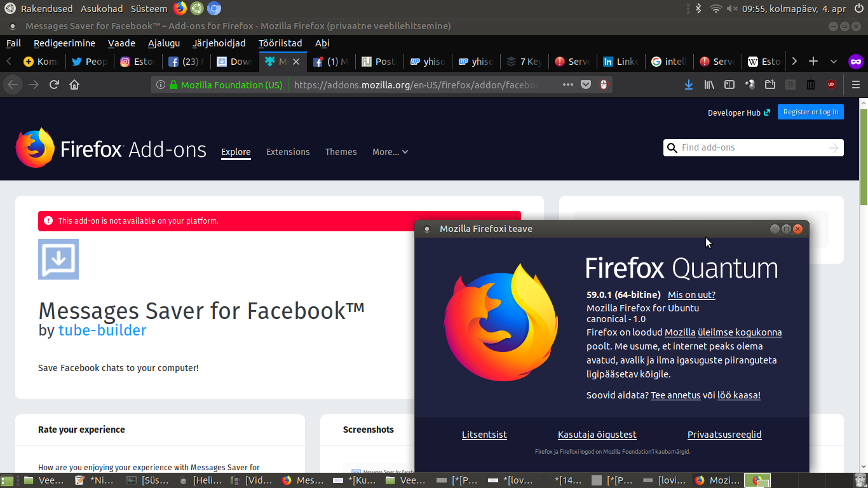Click the site info icon in address bar
868x488 pixels.
160,85
